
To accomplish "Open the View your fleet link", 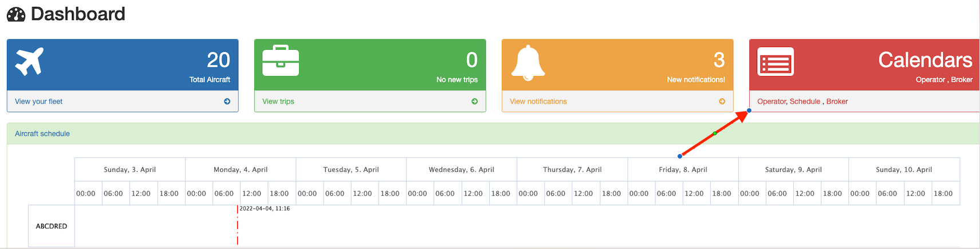I will click(x=39, y=101).
